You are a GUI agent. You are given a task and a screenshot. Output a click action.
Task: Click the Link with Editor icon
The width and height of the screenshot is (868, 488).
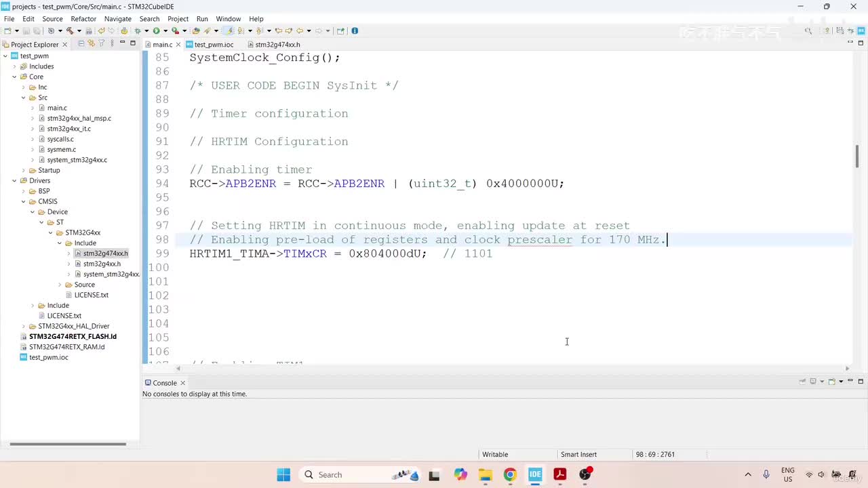click(x=92, y=43)
